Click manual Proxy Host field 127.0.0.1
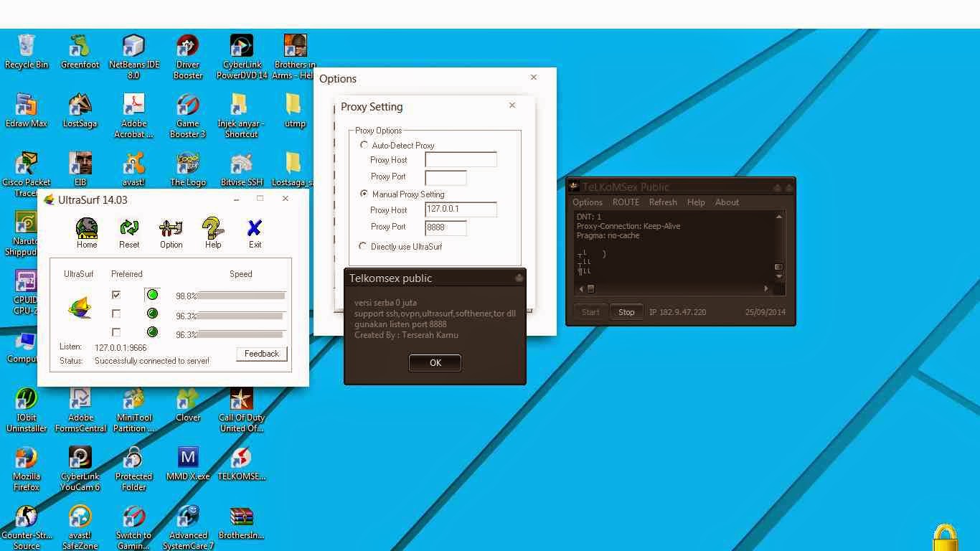 point(461,209)
